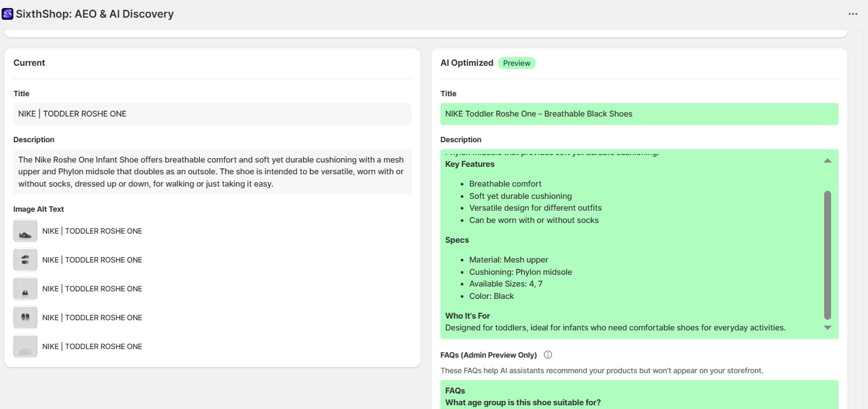The width and height of the screenshot is (868, 409).
Task: Click the current description text box
Action: 212,172
